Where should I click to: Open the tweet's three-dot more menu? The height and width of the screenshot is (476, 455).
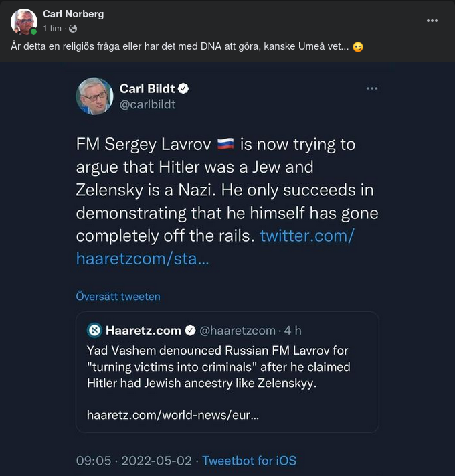pos(372,88)
